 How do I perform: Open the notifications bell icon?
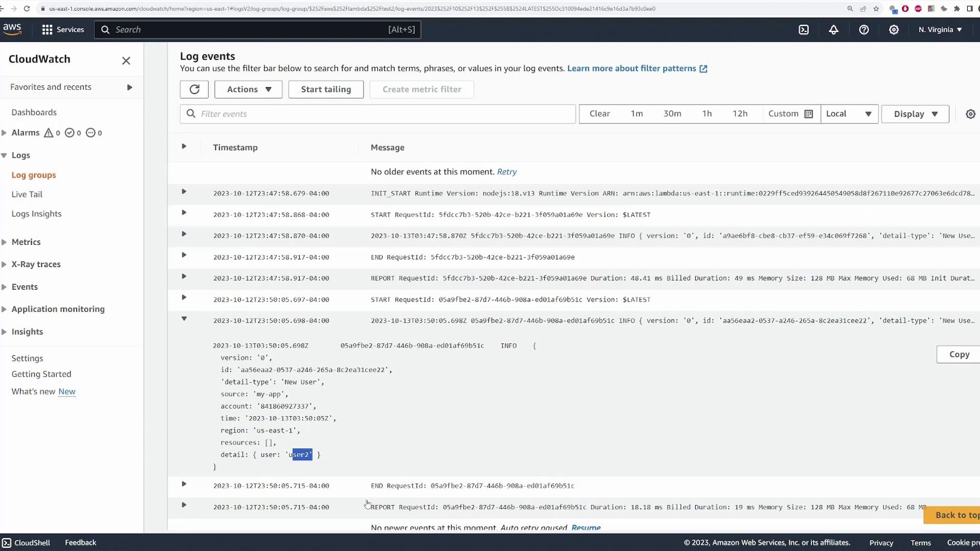click(x=834, y=30)
